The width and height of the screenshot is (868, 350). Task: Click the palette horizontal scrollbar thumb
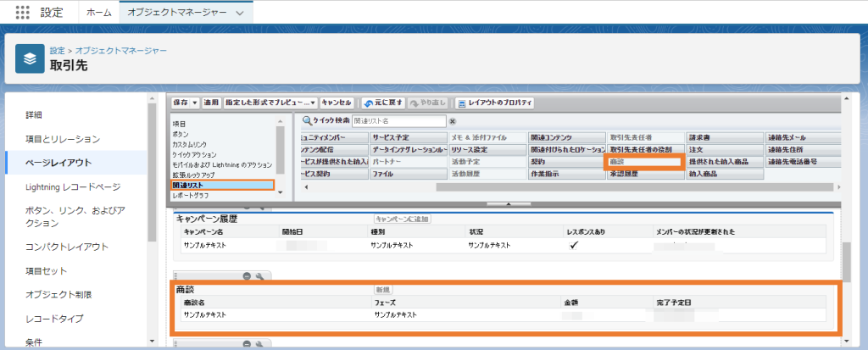[634, 187]
